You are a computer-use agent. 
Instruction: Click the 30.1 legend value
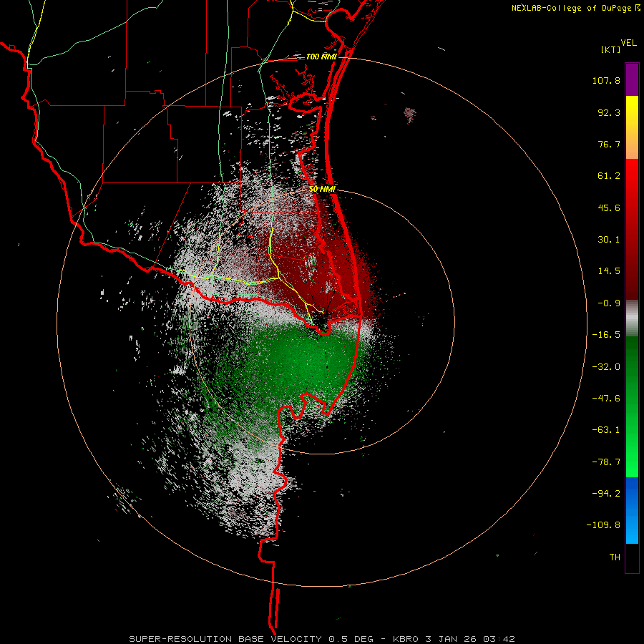[609, 240]
